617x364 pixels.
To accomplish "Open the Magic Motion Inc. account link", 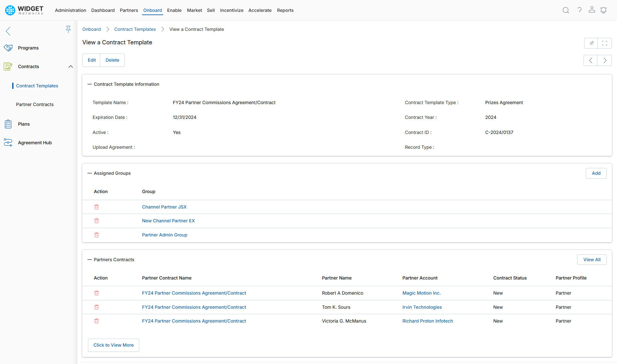I will click(x=421, y=293).
